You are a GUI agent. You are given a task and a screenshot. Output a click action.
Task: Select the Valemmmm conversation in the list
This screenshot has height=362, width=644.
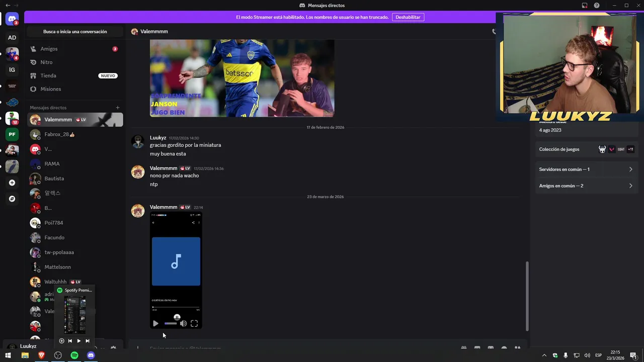point(74,120)
